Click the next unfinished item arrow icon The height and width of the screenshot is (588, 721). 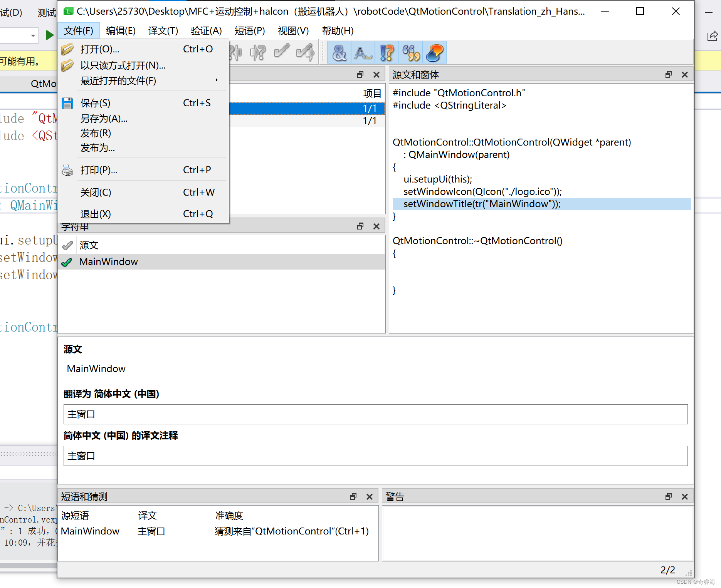click(258, 52)
